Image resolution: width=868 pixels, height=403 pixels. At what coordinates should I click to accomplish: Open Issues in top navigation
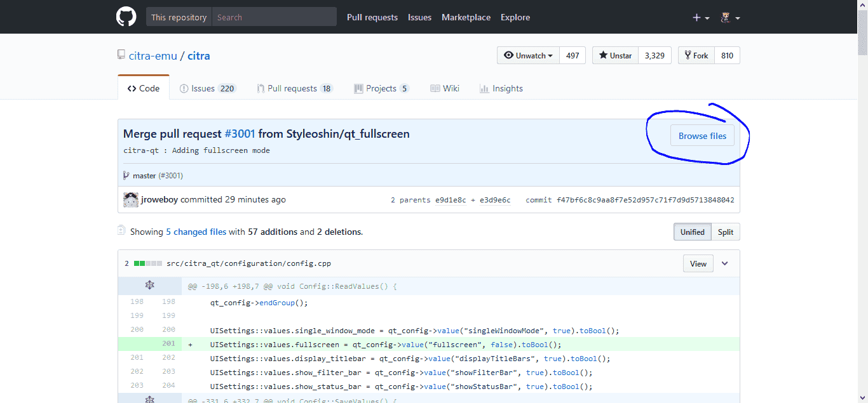[x=419, y=17]
